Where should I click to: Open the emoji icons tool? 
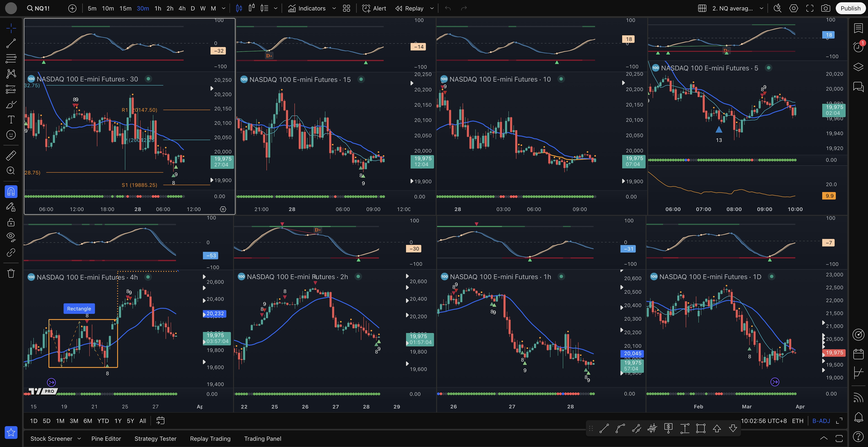click(x=11, y=135)
